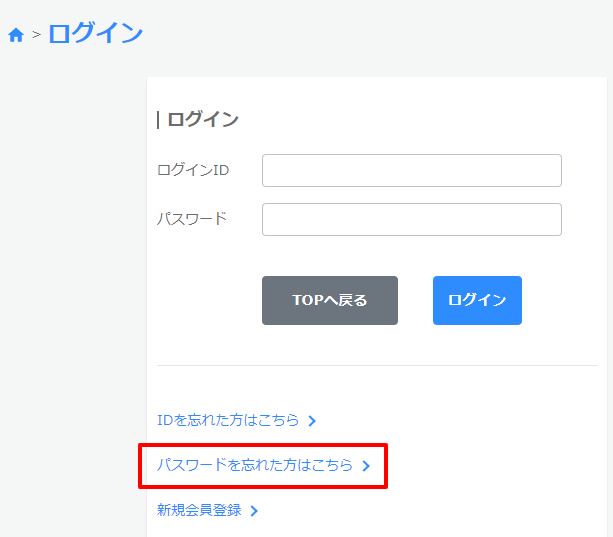
Task: Open the パスワードを忘れた方はこちら link
Action: pyautogui.click(x=255, y=465)
